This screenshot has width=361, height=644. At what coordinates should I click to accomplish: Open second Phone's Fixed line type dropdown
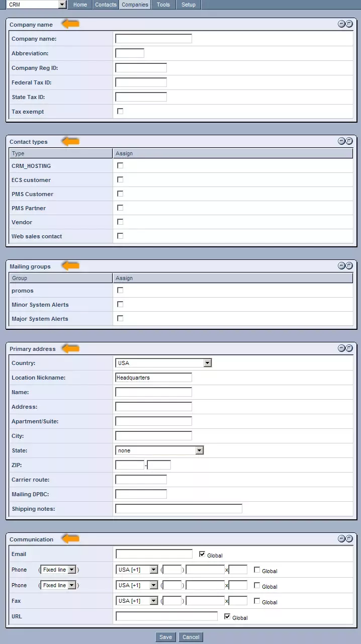tap(58, 585)
